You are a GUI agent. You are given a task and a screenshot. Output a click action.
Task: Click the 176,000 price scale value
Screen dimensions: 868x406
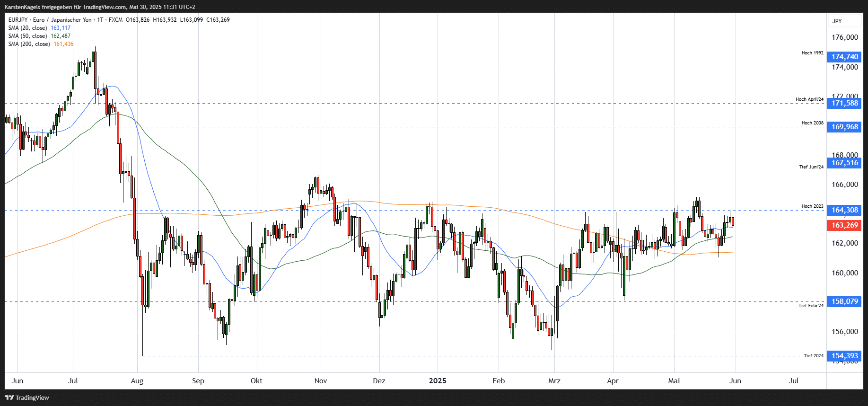click(845, 37)
